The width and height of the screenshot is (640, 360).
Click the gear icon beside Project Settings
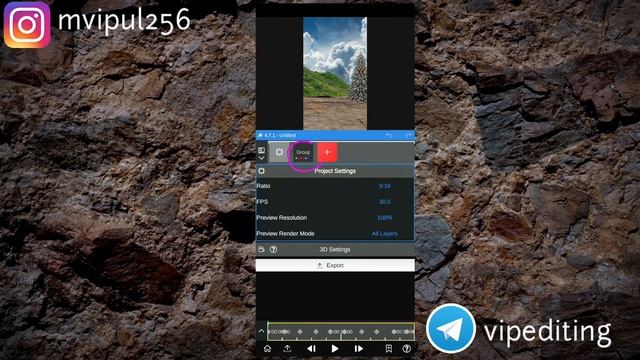click(x=262, y=171)
